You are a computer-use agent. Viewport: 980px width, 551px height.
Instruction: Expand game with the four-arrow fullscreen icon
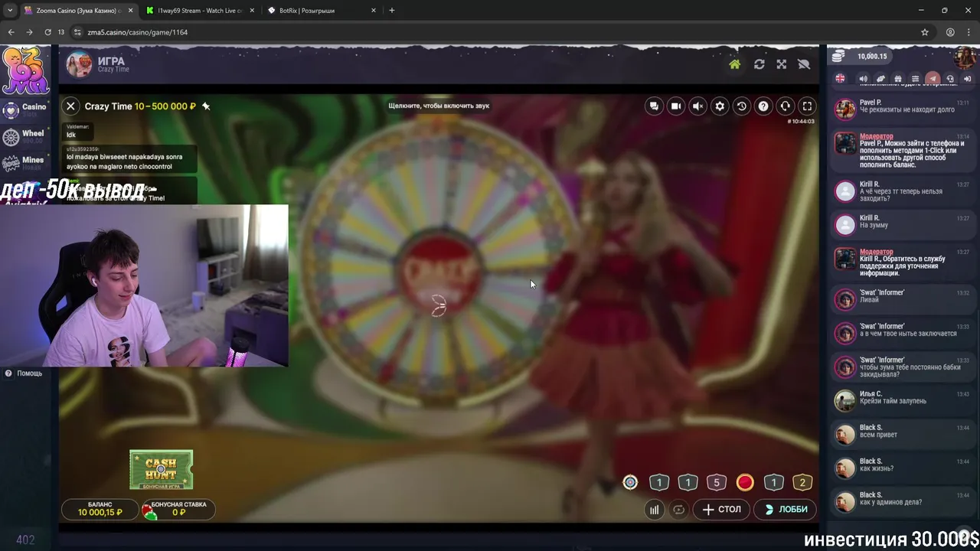pyautogui.click(x=781, y=64)
